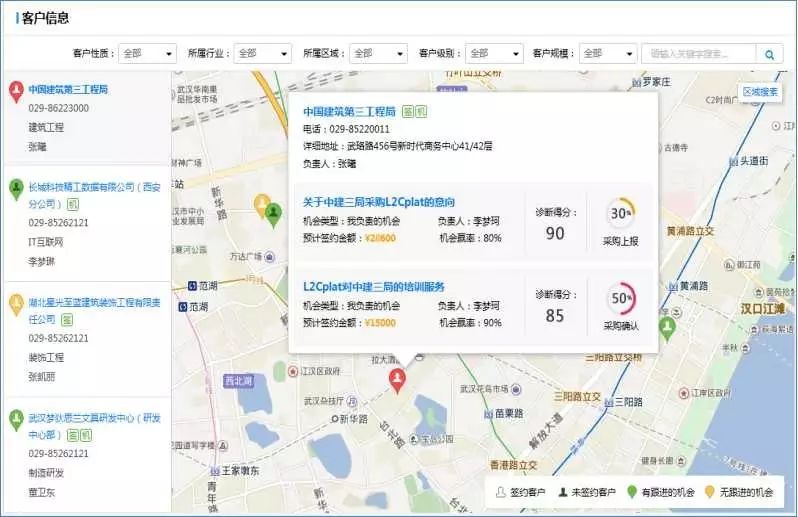
Task: Click the 汉口江滩 map label
Action: pos(762,308)
